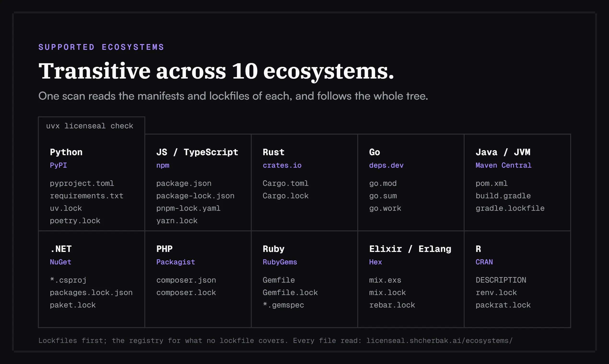Screen dimensions: 609x364
Task: Select uv.lock in the Python list
Action: tap(66, 208)
